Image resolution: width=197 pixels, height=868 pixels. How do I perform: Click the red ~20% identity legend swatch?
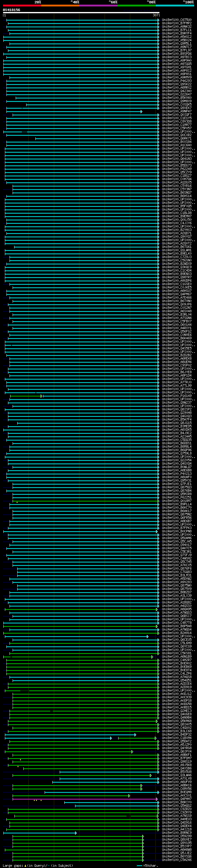(22, 6)
